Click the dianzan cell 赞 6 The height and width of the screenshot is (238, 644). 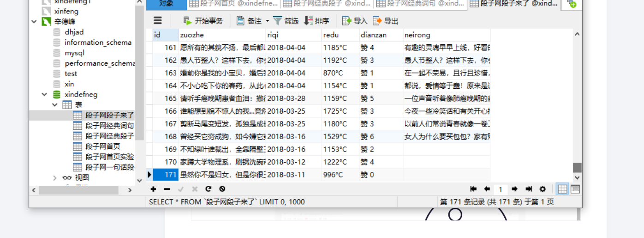coord(381,136)
